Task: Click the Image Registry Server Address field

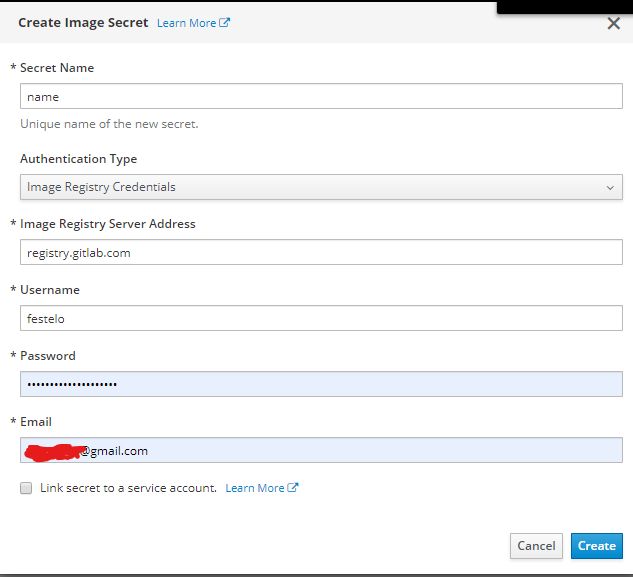Action: pos(321,252)
